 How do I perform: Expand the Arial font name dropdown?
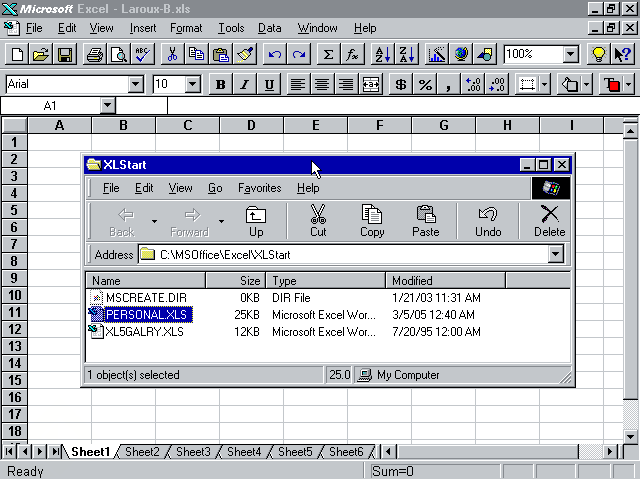tap(135, 84)
